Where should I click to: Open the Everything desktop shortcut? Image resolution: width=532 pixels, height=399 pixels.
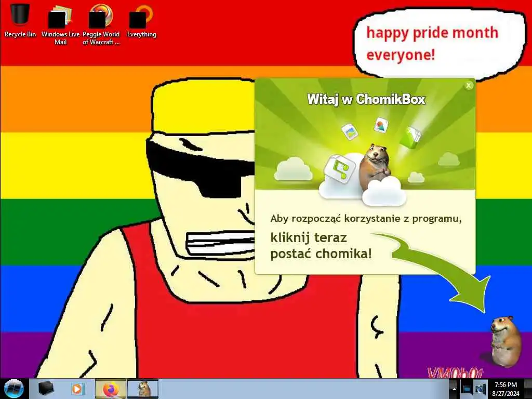tap(141, 20)
